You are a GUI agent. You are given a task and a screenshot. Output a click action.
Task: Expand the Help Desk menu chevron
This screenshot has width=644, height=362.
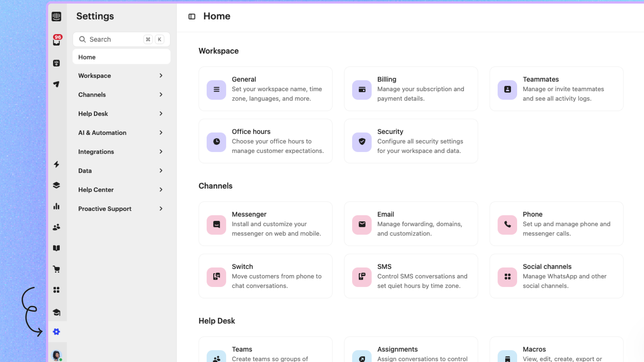[161, 113]
